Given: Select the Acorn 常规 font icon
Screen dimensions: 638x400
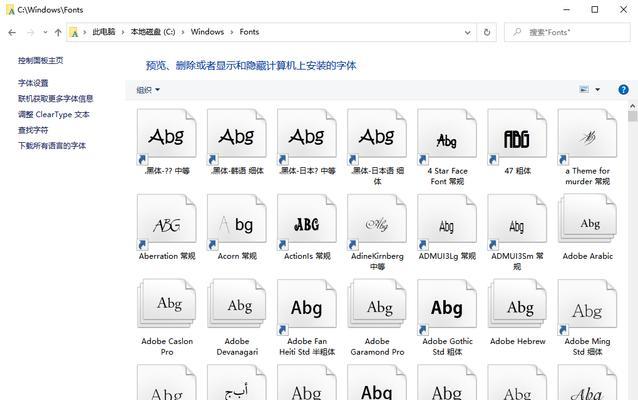Looking at the screenshot, I should tap(237, 222).
